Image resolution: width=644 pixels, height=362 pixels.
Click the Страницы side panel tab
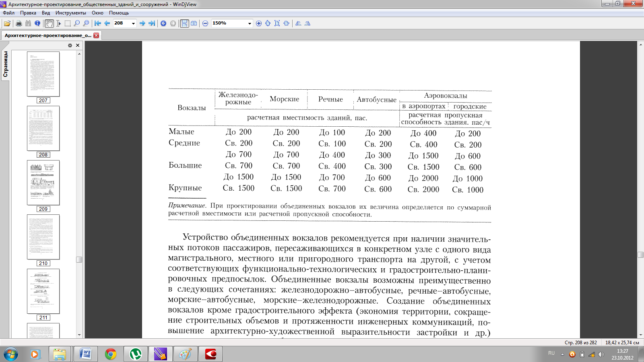(x=6, y=64)
